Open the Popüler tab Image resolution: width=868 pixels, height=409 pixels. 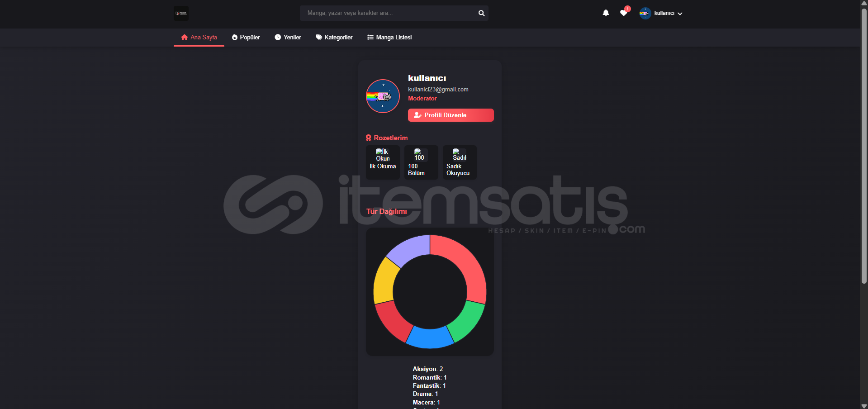246,37
